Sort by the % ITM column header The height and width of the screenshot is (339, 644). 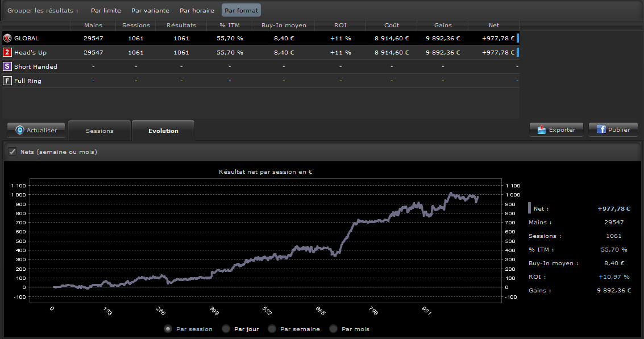(230, 25)
